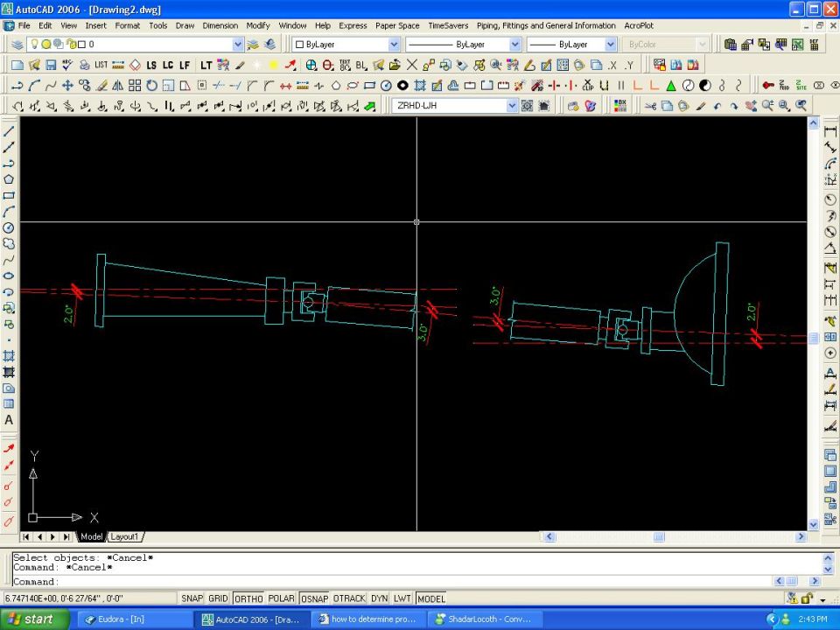
Task: Click the green arrow icon in piping toolbar
Action: pyautogui.click(x=369, y=106)
